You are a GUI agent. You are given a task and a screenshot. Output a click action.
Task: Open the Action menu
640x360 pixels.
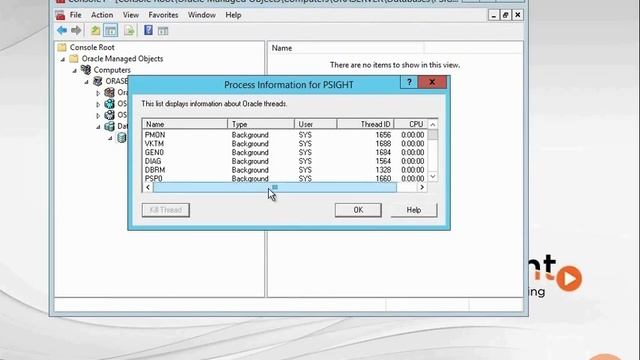[102, 15]
